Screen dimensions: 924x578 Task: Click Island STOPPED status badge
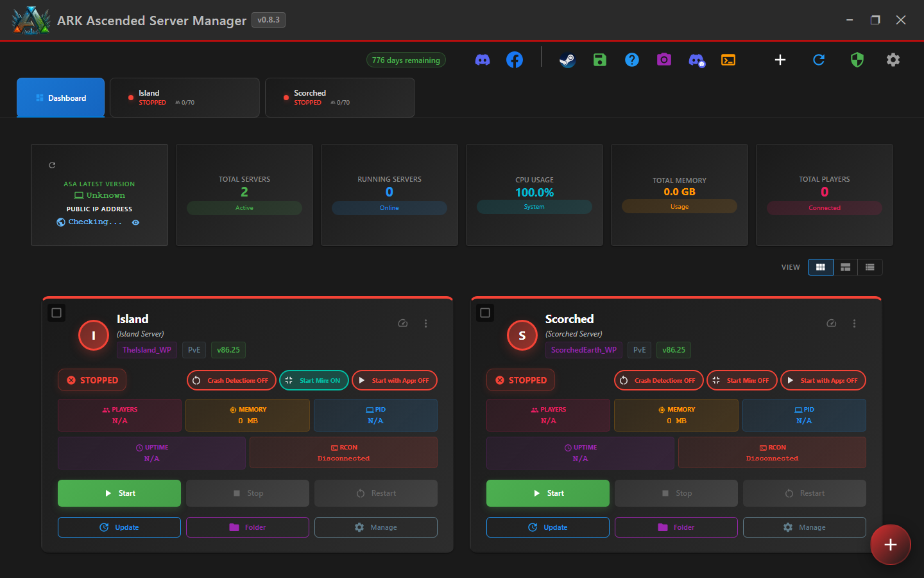coord(92,380)
